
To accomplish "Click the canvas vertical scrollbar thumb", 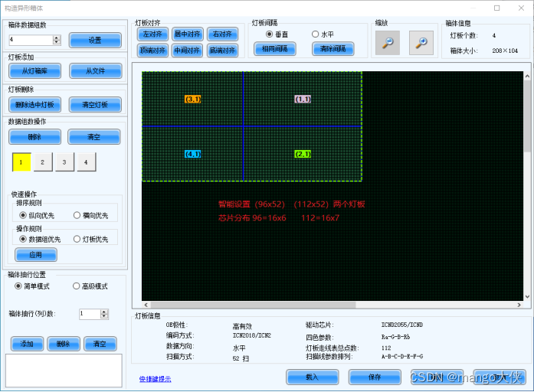I will pyautogui.click(x=527, y=116).
